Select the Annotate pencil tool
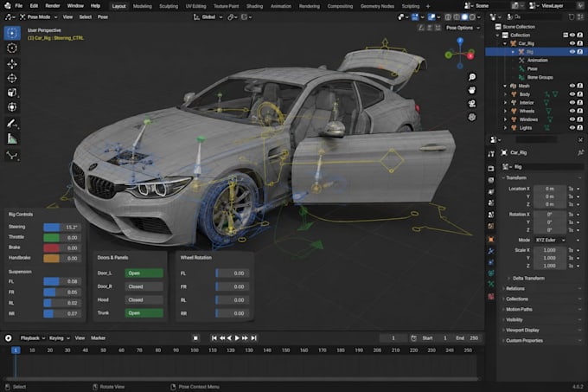Image resolution: width=588 pixels, height=392 pixels. (x=12, y=124)
